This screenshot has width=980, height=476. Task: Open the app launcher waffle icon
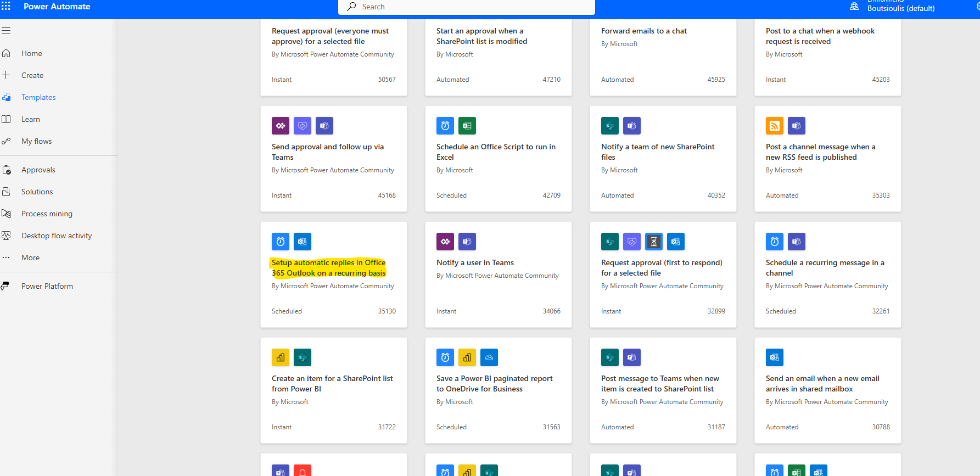coord(6,6)
